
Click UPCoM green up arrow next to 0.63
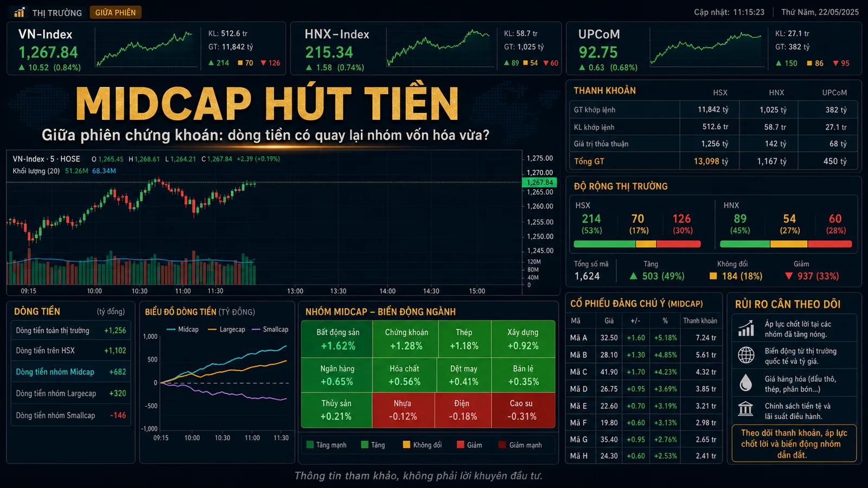tap(582, 68)
